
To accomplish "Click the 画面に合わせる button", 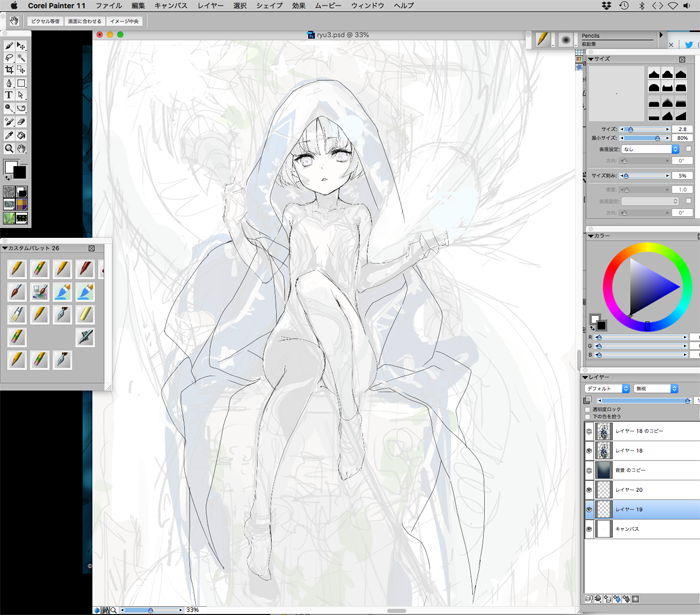I will 85,20.
